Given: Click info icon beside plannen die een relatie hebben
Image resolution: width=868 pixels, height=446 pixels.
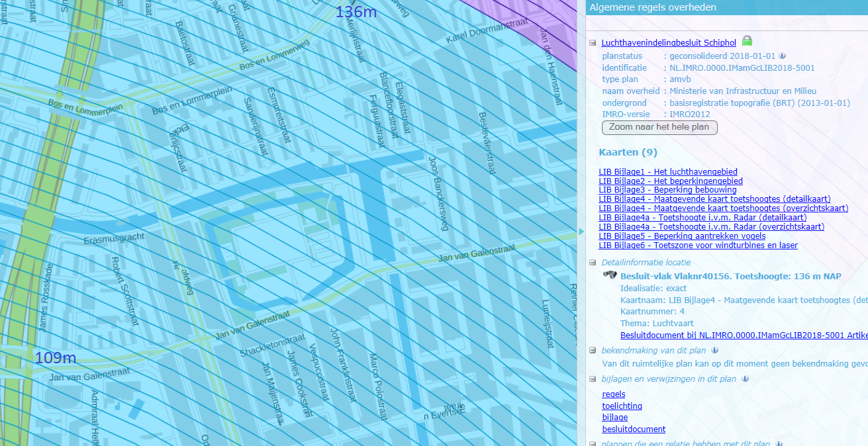Looking at the screenshot, I should click(x=779, y=444).
